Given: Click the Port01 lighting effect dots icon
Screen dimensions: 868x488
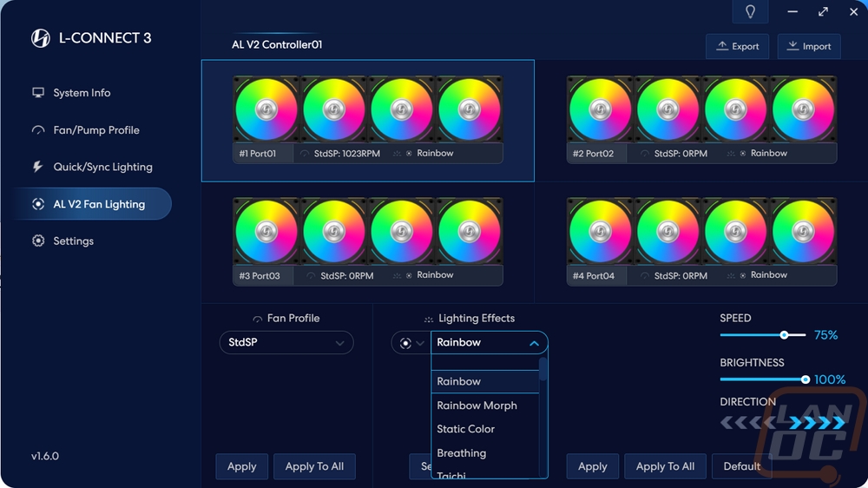Looking at the screenshot, I should coord(397,154).
